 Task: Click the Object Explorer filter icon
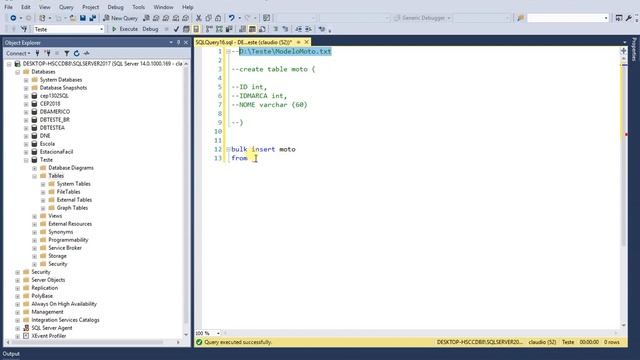click(67, 53)
